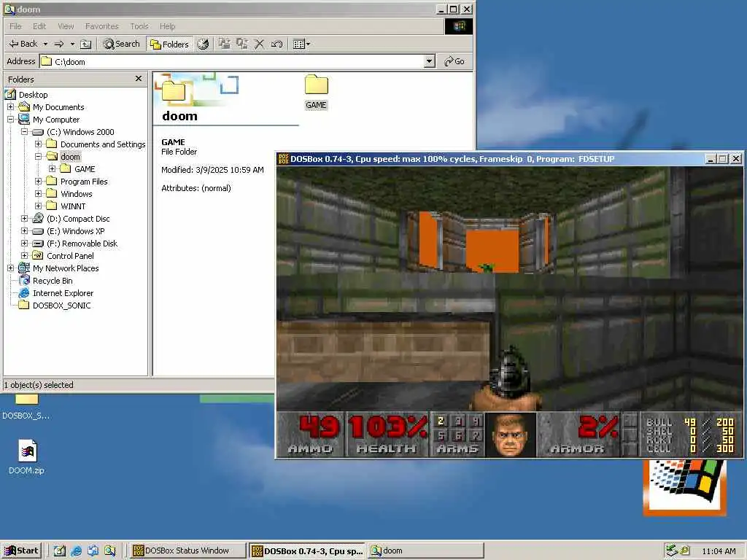Expand the WINNT folder node
This screenshot has height=560, width=747.
tap(39, 206)
